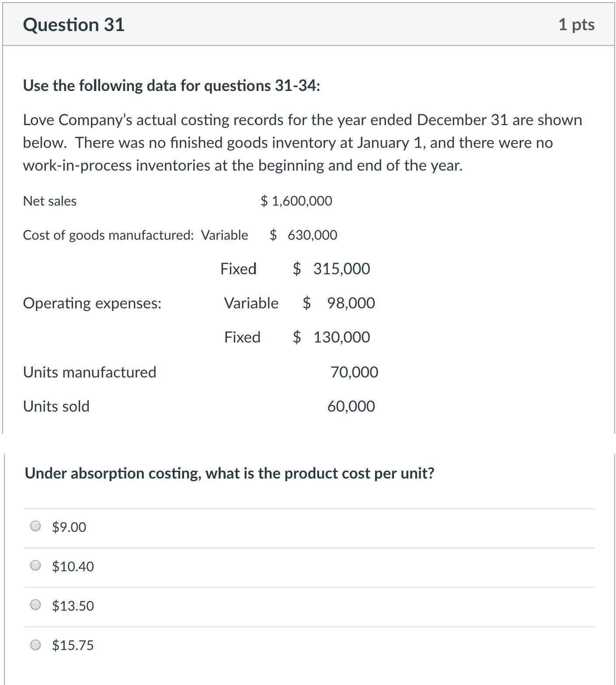Click the Units sold 60,000 value

click(x=351, y=406)
